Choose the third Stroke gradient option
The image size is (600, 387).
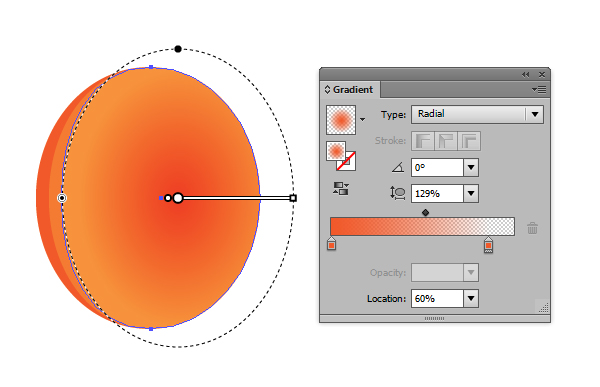(469, 141)
